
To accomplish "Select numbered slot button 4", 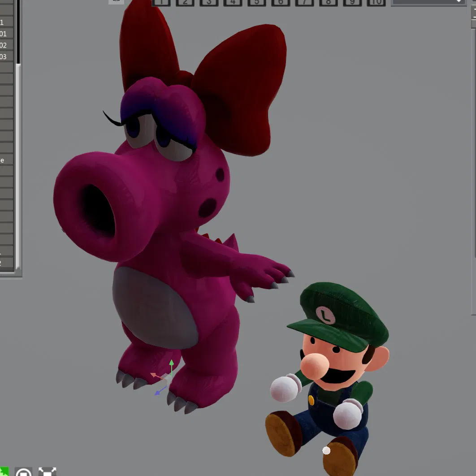I will tap(233, 3).
